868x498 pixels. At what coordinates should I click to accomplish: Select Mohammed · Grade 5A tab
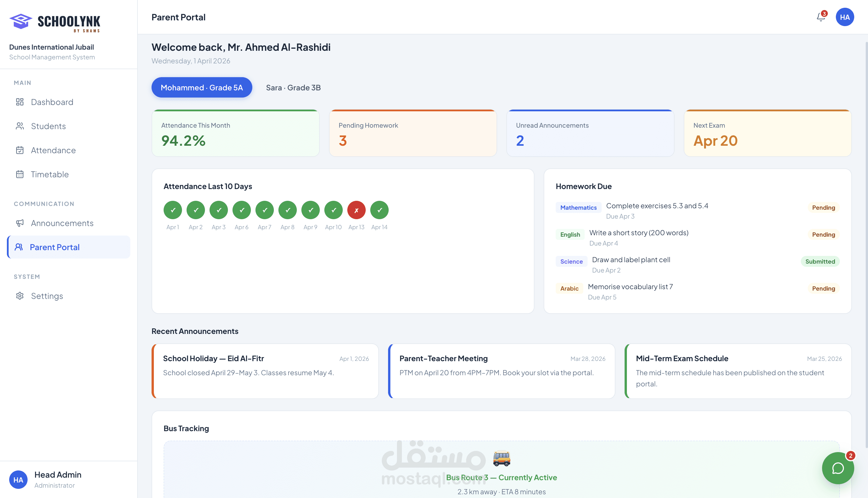(x=201, y=87)
